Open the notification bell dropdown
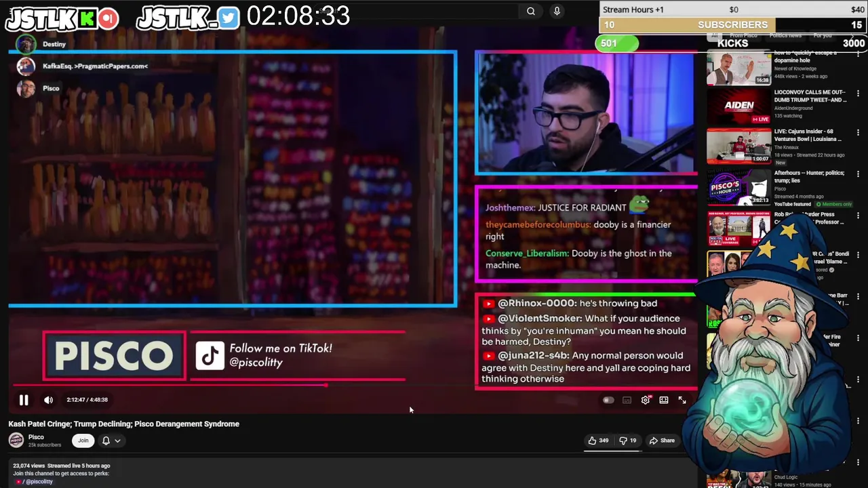 pyautogui.click(x=111, y=441)
